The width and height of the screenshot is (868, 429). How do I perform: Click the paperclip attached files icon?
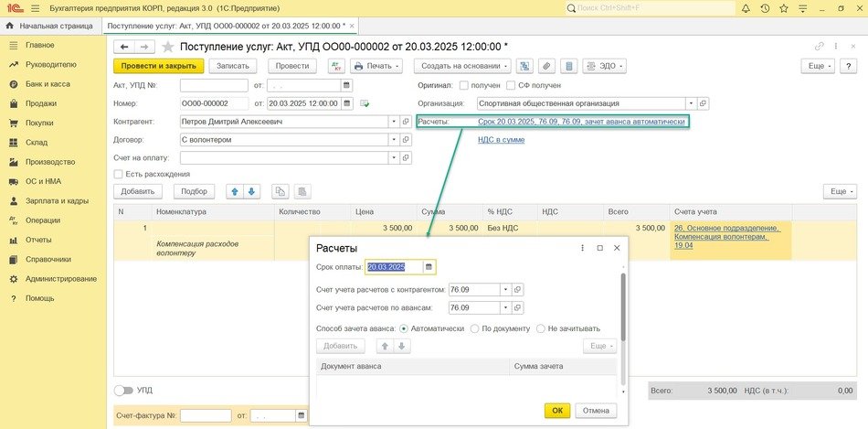pyautogui.click(x=547, y=66)
